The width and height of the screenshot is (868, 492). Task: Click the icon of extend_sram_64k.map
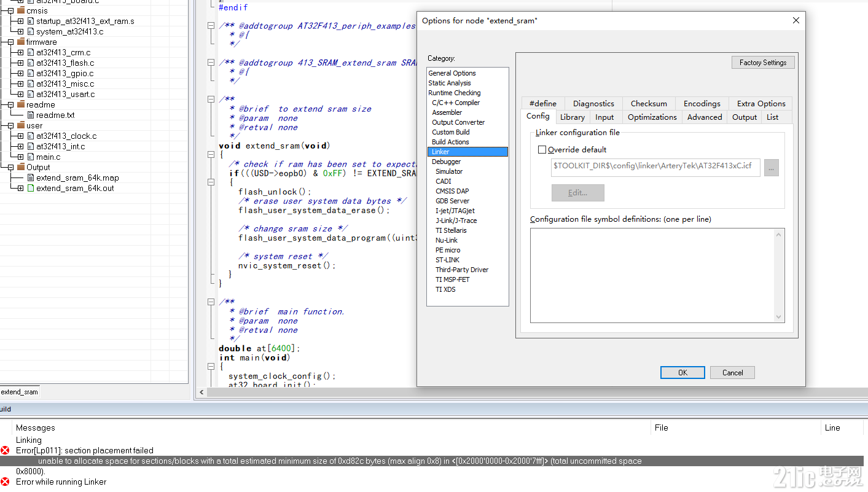coord(30,178)
